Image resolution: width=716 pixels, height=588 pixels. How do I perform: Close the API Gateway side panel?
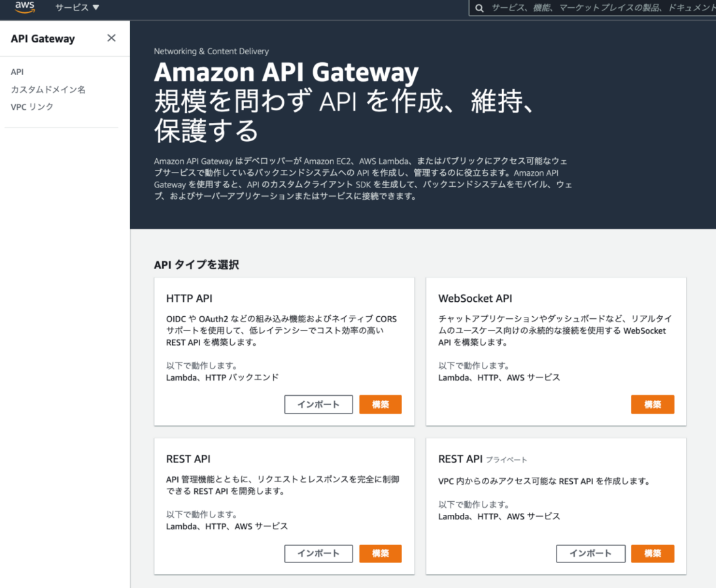pyautogui.click(x=111, y=38)
